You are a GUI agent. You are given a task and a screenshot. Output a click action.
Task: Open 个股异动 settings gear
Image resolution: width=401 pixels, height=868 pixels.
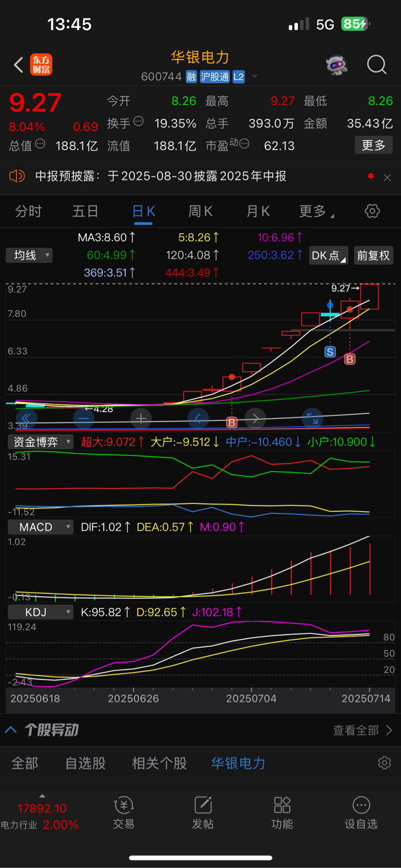[384, 763]
